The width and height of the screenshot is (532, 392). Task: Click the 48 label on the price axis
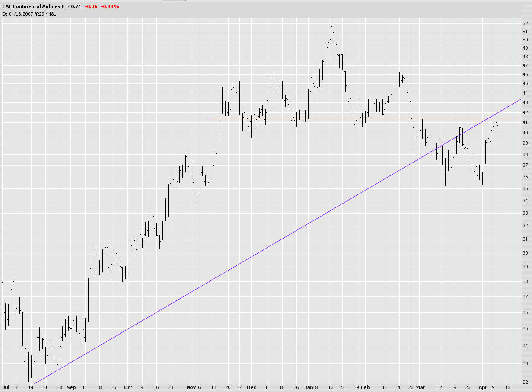point(525,57)
